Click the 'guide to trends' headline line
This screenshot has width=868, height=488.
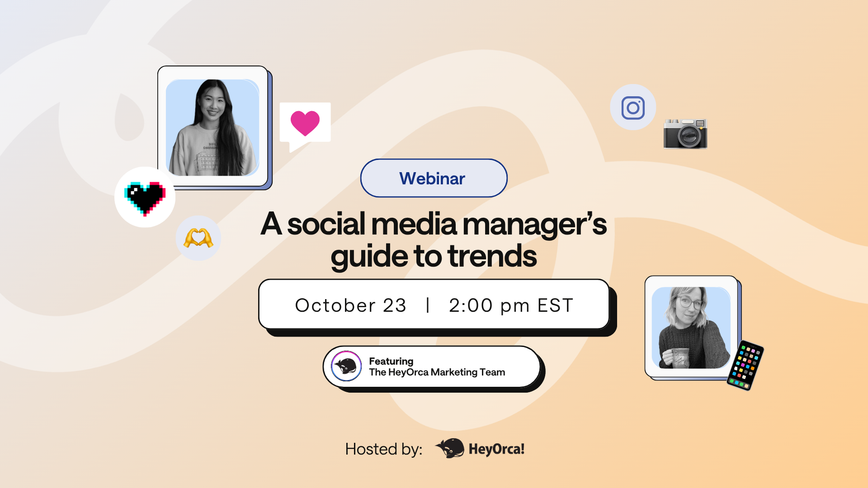433,256
